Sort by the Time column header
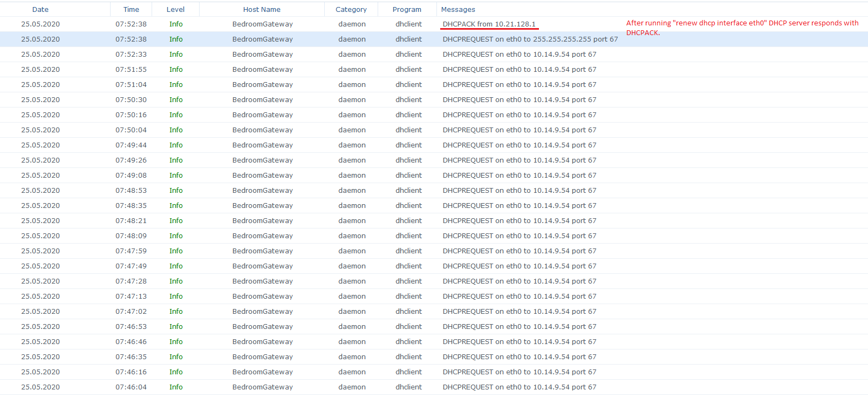 pyautogui.click(x=131, y=9)
